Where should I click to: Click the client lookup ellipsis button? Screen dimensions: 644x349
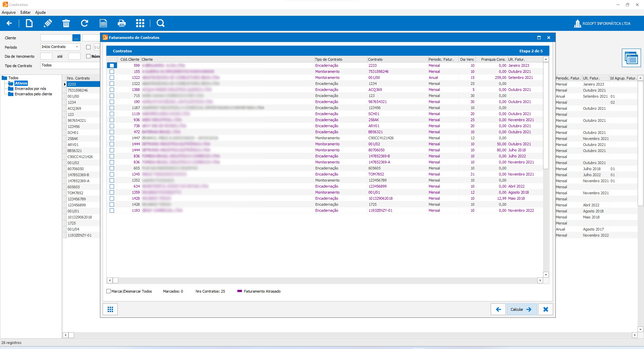click(76, 38)
